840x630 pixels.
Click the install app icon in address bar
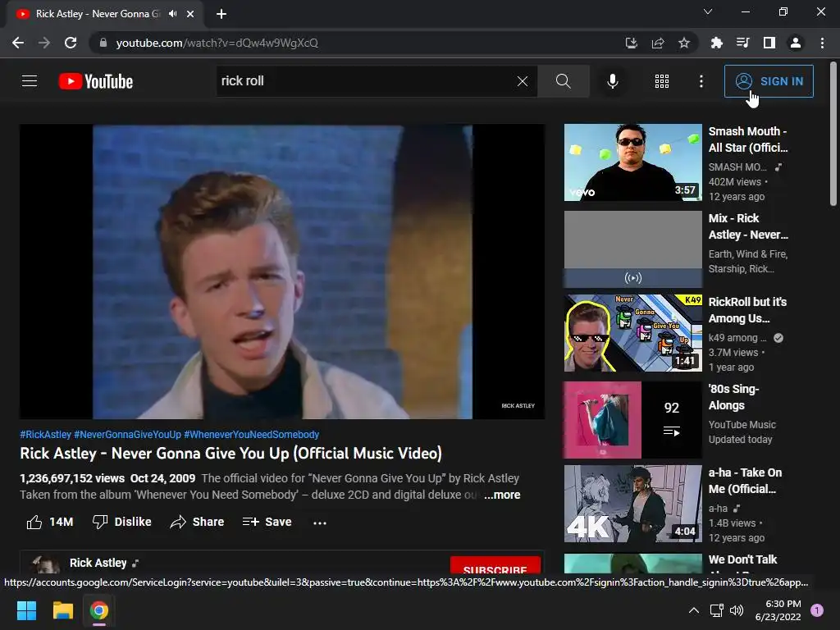632,43
